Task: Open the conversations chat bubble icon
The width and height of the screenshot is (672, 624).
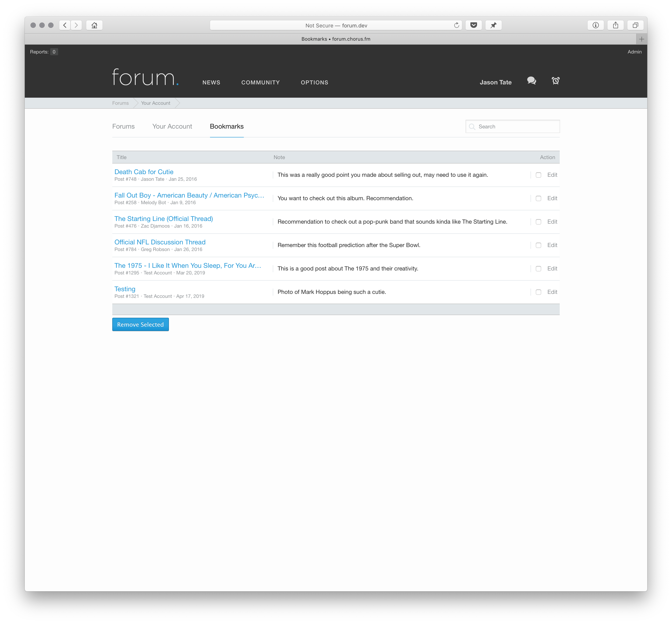Action: click(x=531, y=81)
